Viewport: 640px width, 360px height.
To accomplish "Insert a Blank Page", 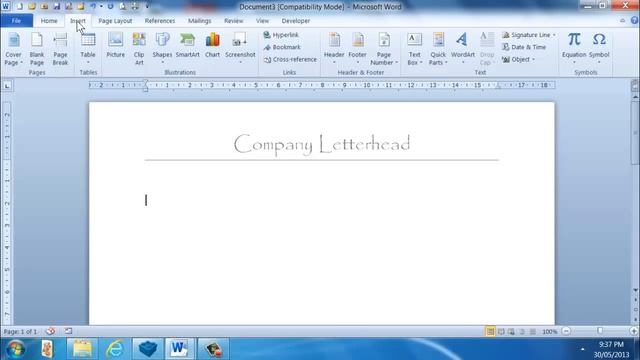I will tap(37, 49).
